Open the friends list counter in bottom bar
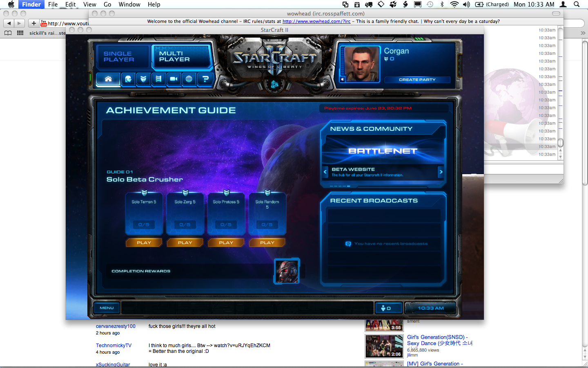This screenshot has height=368, width=588. point(389,308)
